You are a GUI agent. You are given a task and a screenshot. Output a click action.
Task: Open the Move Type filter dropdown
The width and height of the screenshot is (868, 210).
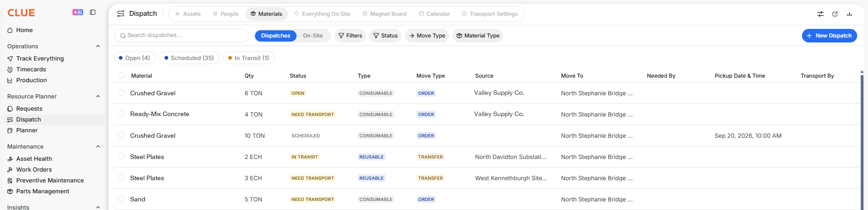tap(427, 36)
